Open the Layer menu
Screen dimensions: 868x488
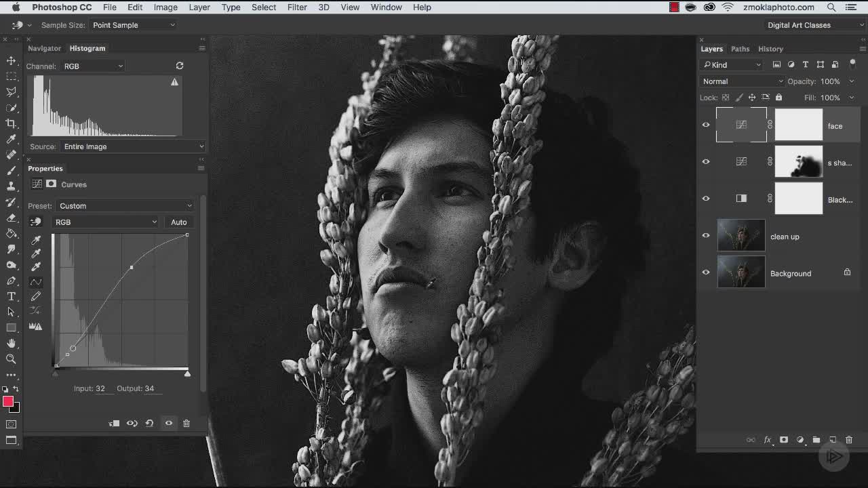click(x=199, y=7)
